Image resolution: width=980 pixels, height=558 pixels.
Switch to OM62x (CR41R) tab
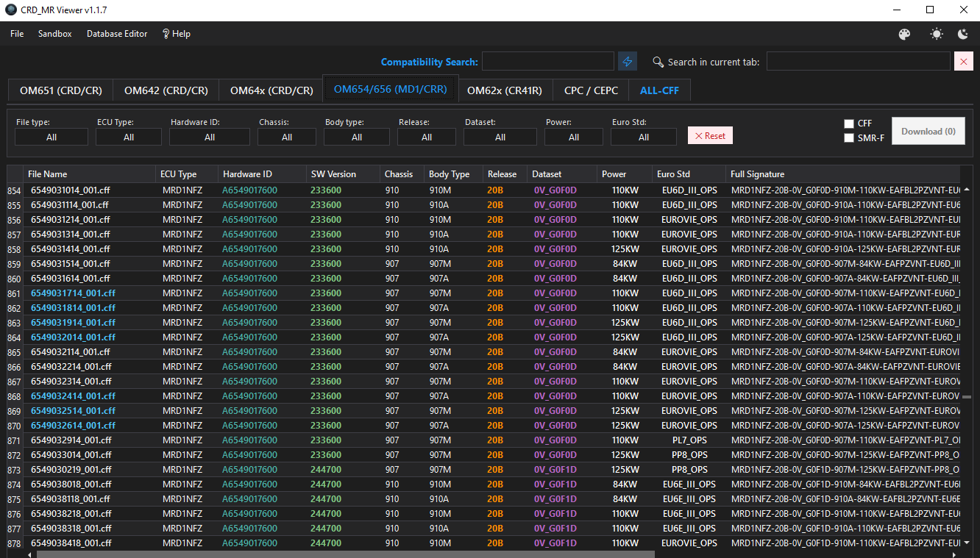(505, 90)
